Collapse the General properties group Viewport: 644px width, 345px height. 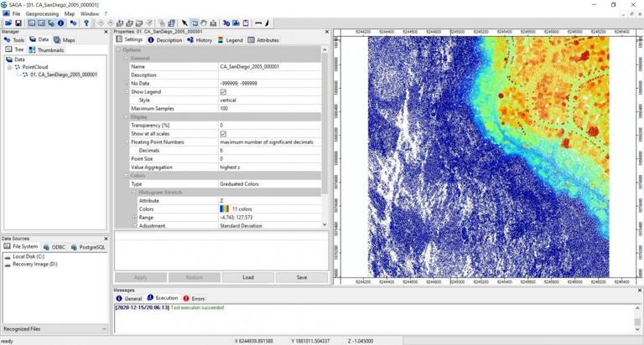(x=127, y=59)
